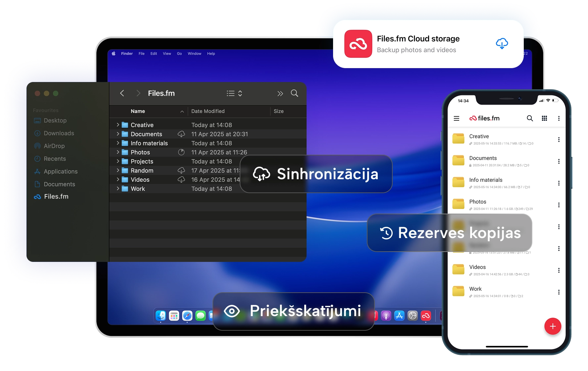Select Downloads in Finder sidebar

54,133
